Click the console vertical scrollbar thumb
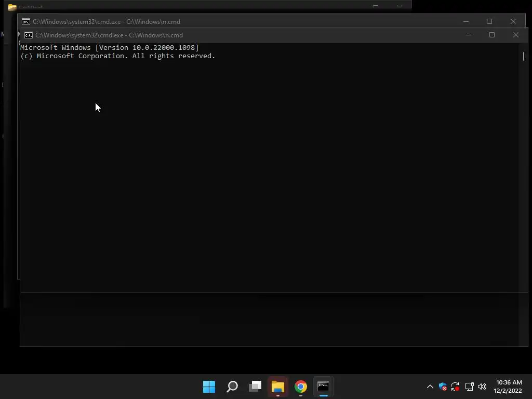 [524, 56]
